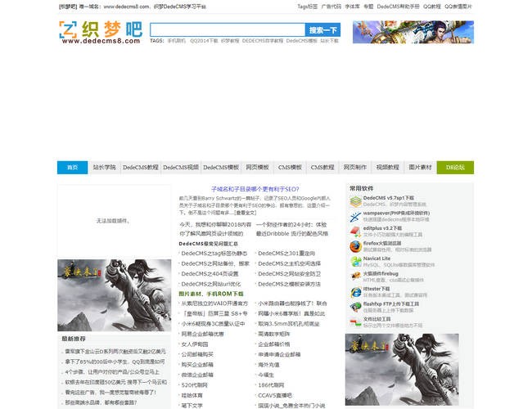The image size is (532, 409).
Task: Click the firebug plugin bug icon
Action: pyautogui.click(x=354, y=276)
